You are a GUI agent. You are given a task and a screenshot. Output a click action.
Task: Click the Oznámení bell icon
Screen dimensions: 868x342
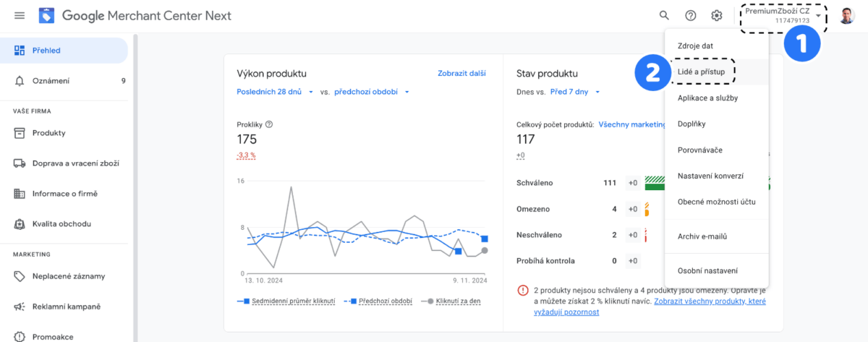point(20,81)
